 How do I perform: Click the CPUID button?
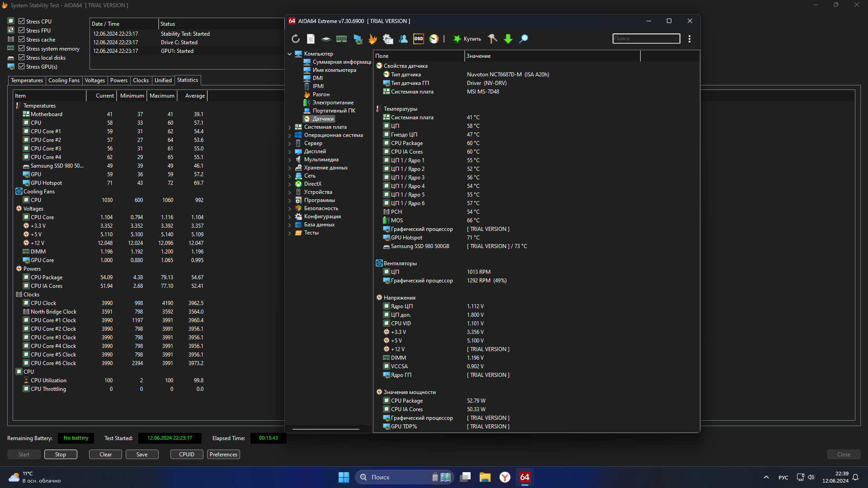(x=186, y=455)
